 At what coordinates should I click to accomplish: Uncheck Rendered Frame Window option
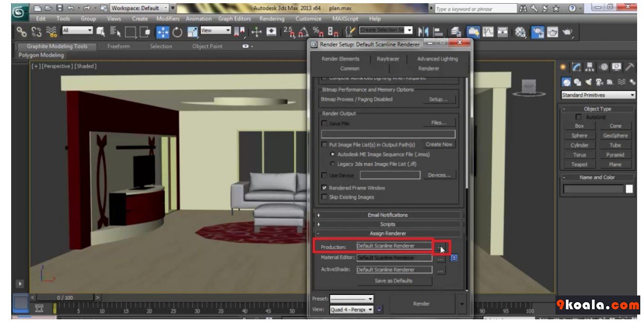[x=324, y=188]
